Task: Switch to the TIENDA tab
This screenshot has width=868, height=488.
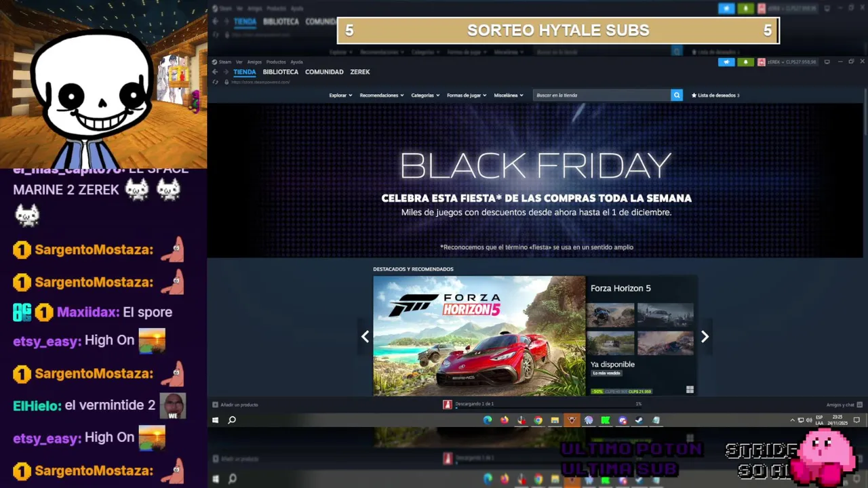Action: pos(245,72)
